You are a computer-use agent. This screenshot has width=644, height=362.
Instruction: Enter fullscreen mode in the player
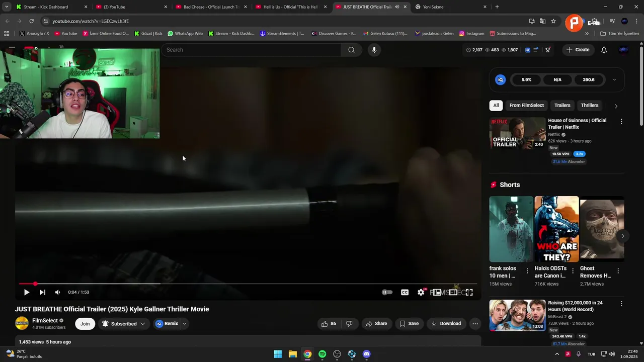(469, 292)
